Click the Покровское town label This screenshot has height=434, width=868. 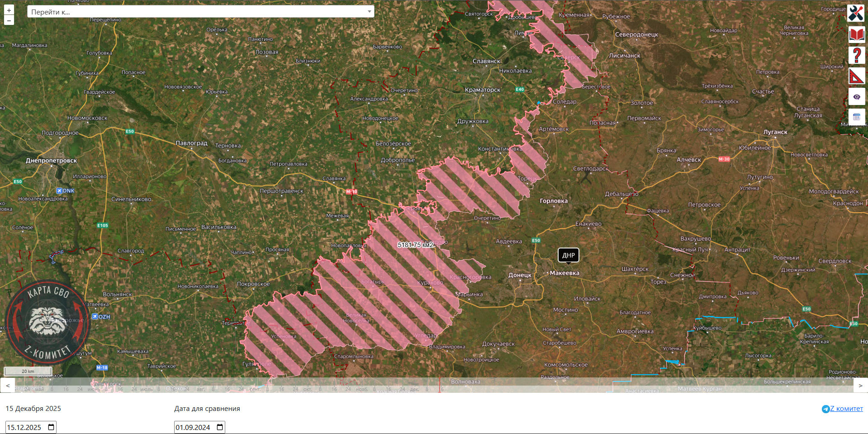(x=253, y=284)
